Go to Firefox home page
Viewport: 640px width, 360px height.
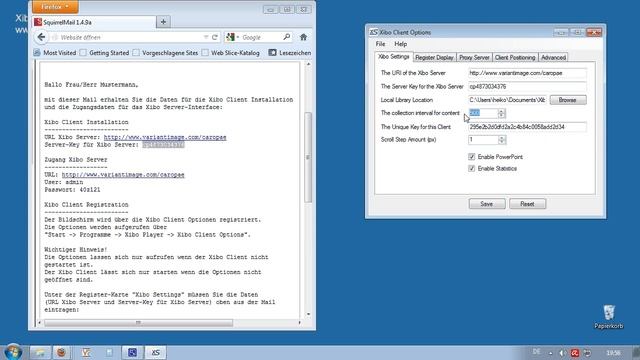pyautogui.click(x=303, y=37)
